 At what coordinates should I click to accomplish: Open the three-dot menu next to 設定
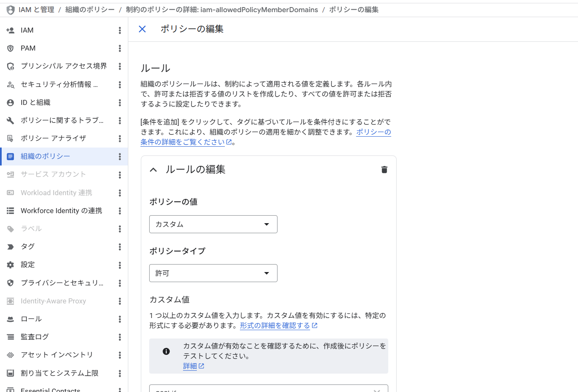pos(120,265)
